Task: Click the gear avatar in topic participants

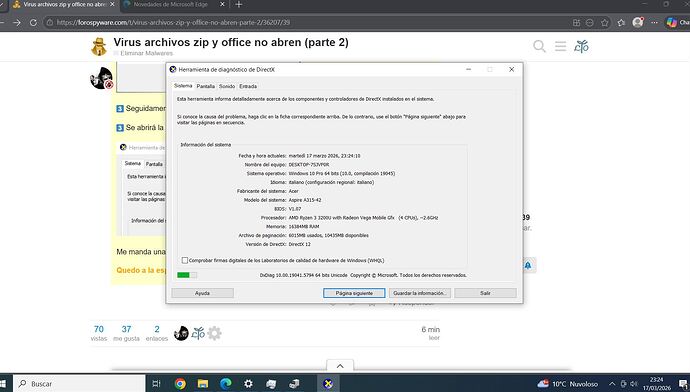Action: [x=214, y=333]
